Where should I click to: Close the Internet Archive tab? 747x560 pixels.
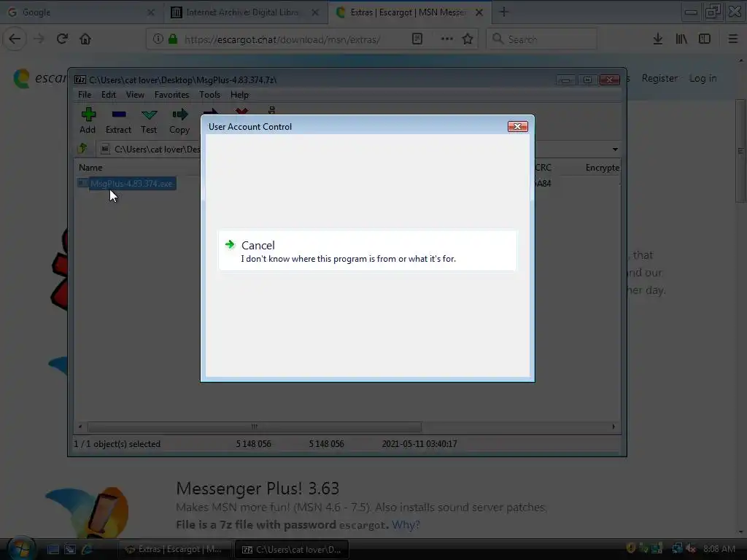[315, 12]
